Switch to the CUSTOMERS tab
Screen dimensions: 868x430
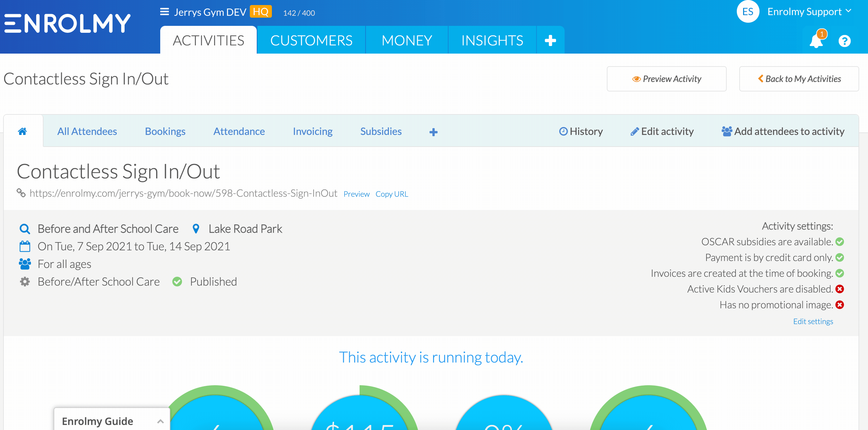pyautogui.click(x=311, y=40)
